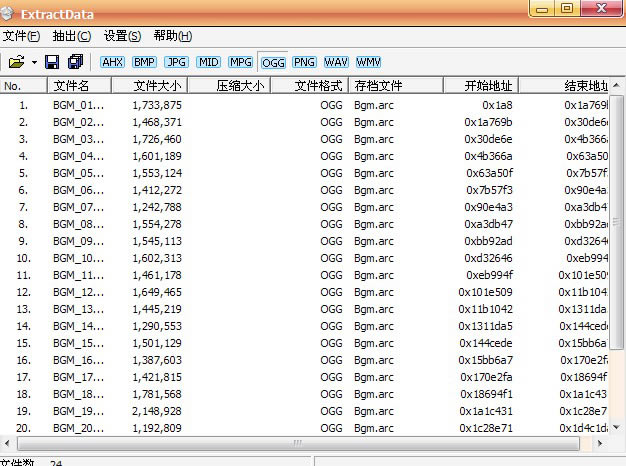The image size is (626, 466).
Task: Expand the 帮助(H) help menu
Action: [x=172, y=36]
